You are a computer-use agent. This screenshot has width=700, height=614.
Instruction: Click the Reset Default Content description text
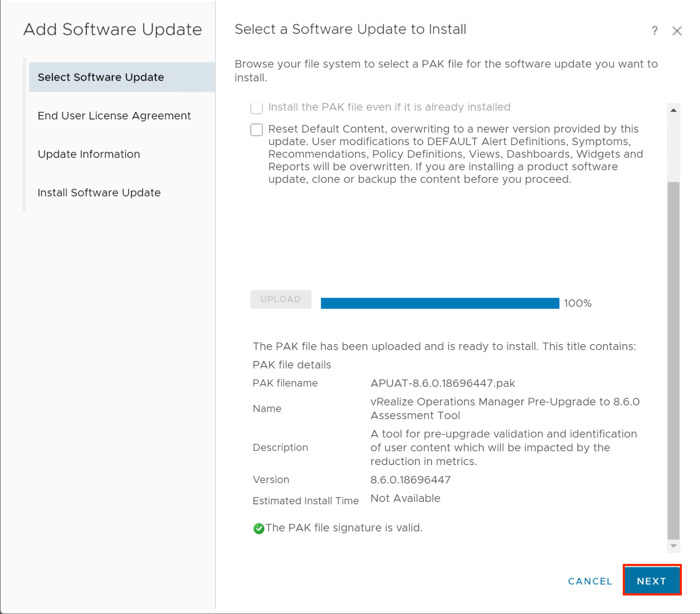(455, 154)
